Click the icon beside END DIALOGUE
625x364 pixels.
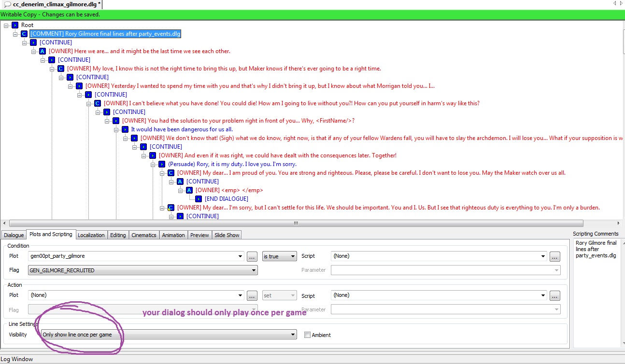(199, 199)
